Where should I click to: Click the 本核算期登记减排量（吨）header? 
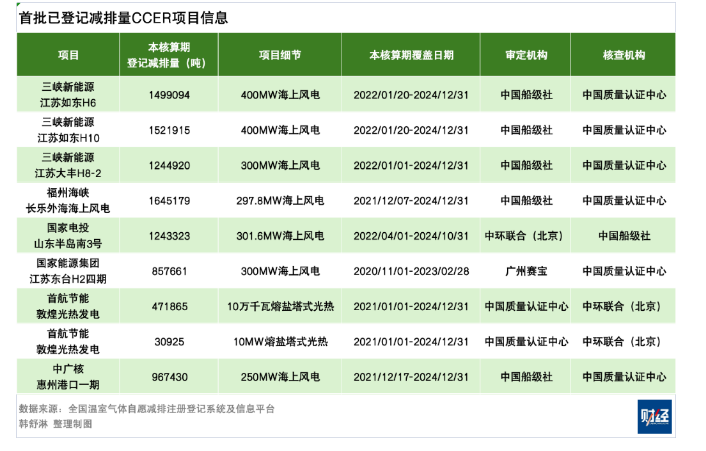[x=169, y=55]
